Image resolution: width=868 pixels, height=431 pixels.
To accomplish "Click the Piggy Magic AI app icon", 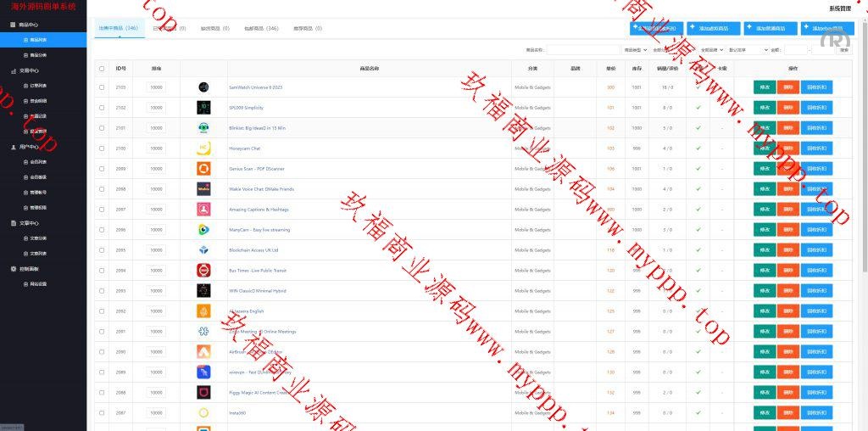I will 203,393.
